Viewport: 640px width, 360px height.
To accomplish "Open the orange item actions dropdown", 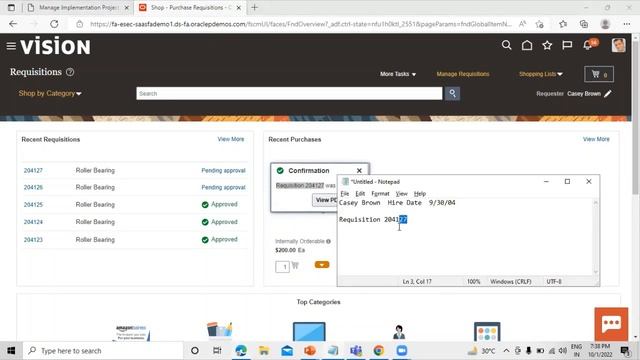I will pos(322,265).
